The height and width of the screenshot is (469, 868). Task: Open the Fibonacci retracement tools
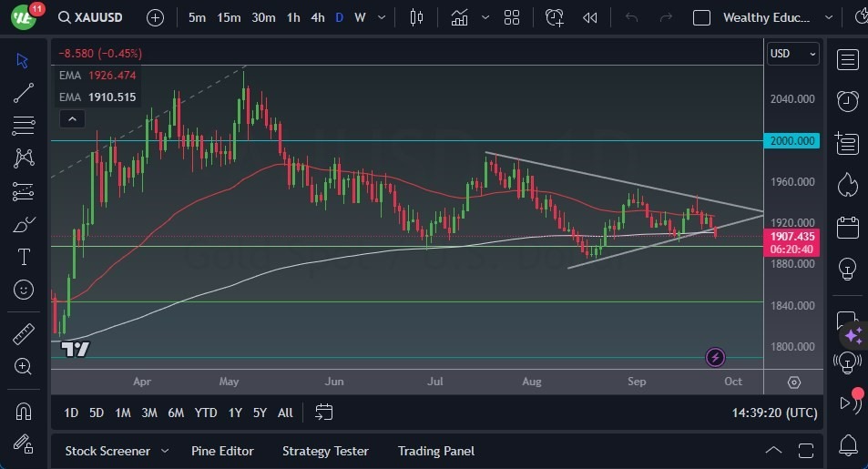pos(24,126)
